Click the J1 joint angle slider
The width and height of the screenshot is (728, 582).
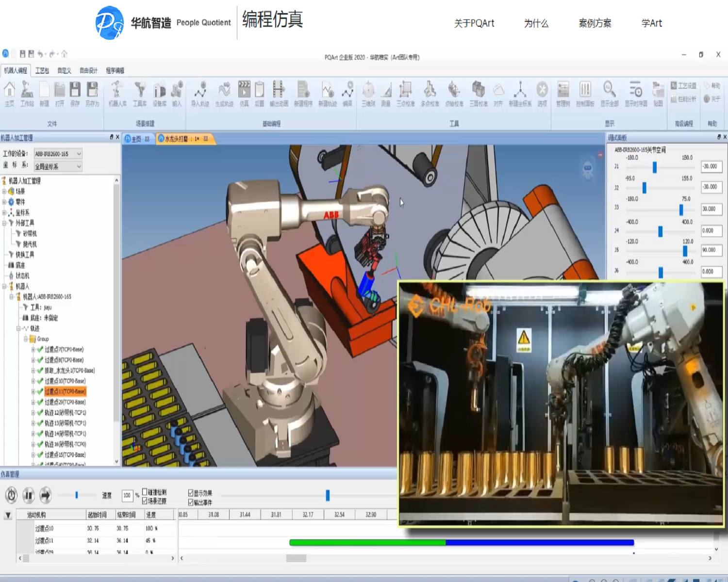pyautogui.click(x=654, y=167)
